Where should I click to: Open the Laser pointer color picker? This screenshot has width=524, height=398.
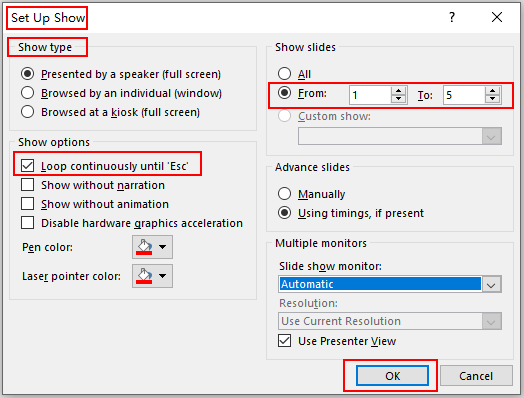tap(152, 276)
